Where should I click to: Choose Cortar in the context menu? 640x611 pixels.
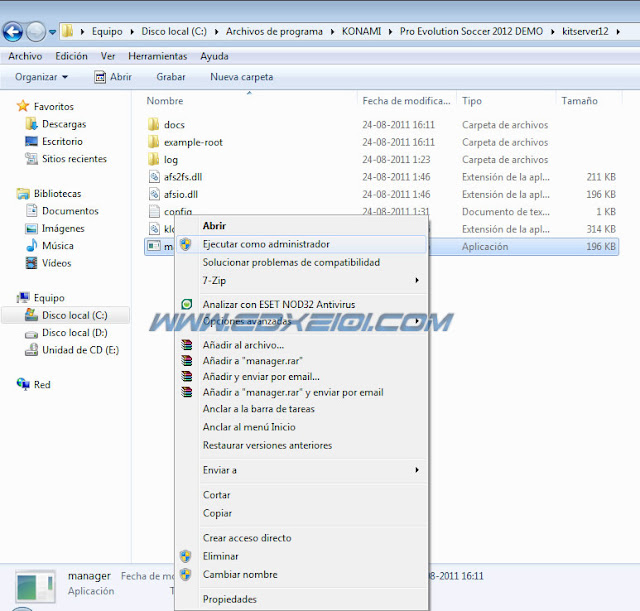pyautogui.click(x=301, y=495)
